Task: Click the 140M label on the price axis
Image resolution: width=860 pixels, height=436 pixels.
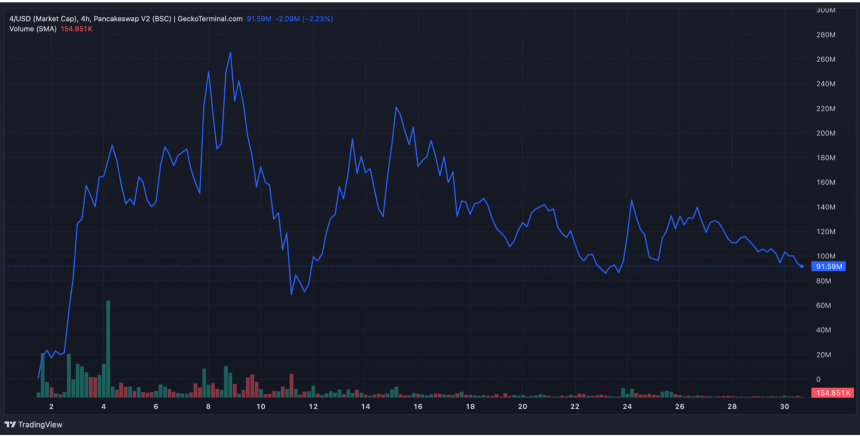Action: pyautogui.click(x=826, y=207)
